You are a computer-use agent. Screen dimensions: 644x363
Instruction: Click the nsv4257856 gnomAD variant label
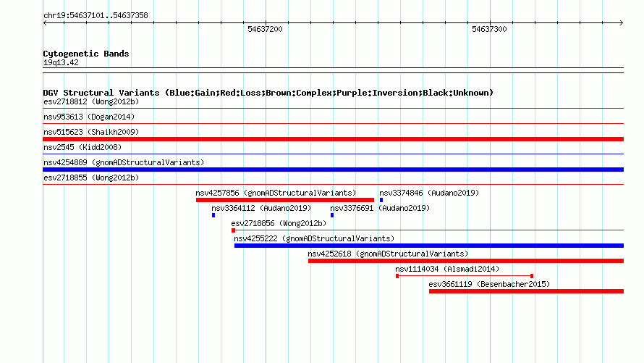(x=276, y=193)
